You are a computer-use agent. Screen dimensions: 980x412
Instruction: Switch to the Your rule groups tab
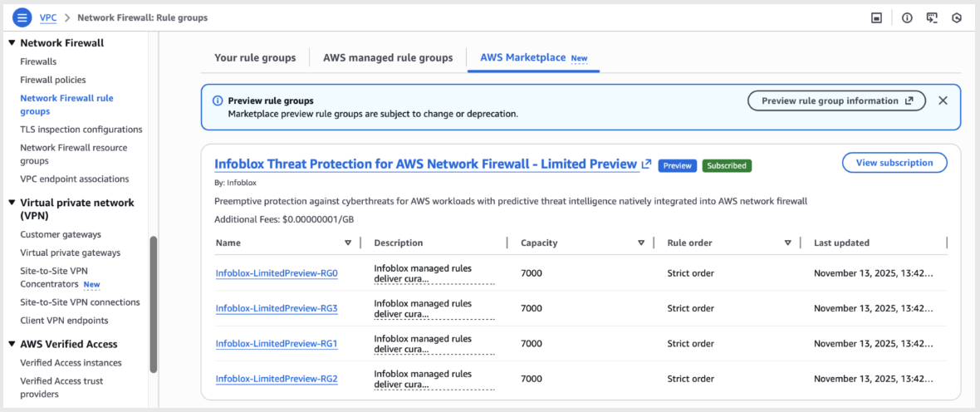point(255,58)
